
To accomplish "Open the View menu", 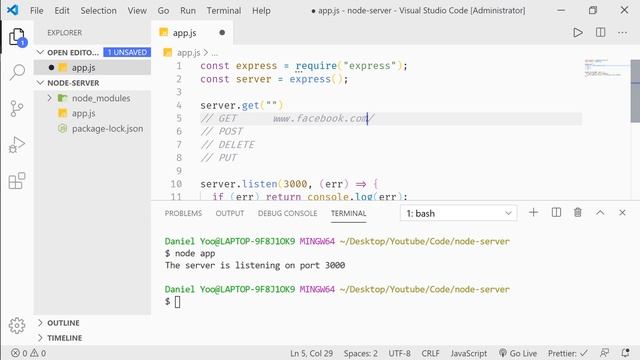I will coord(137,11).
